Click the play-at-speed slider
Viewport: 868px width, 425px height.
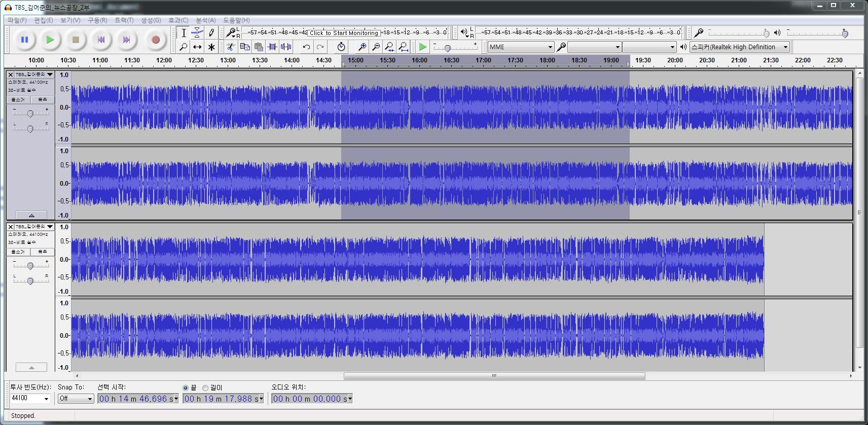455,47
